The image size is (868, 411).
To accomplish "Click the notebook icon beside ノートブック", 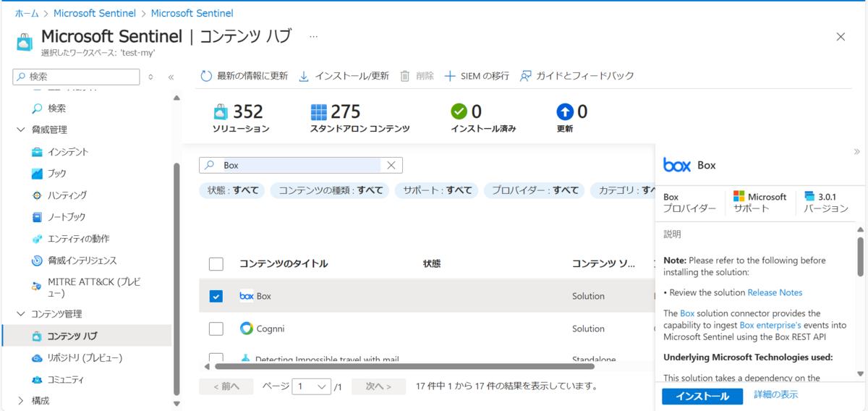I will coord(37,217).
